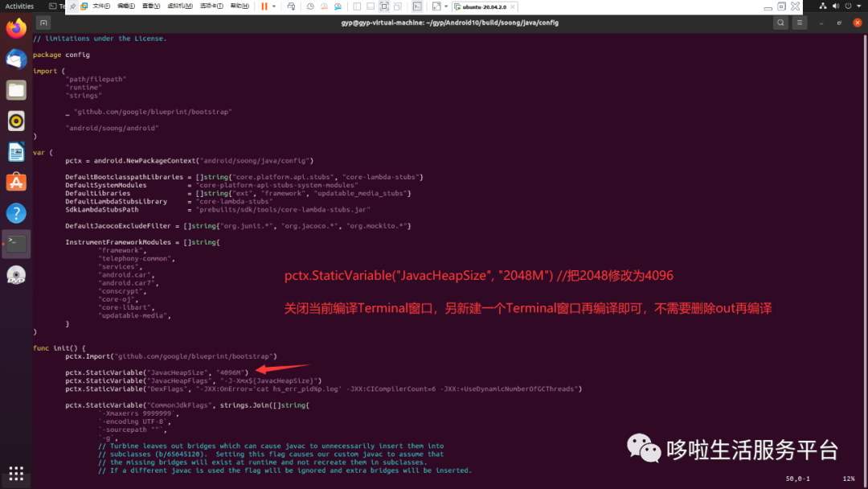The height and width of the screenshot is (489, 868).
Task: Show the VMware library sidebar icon
Action: pyautogui.click(x=357, y=6)
